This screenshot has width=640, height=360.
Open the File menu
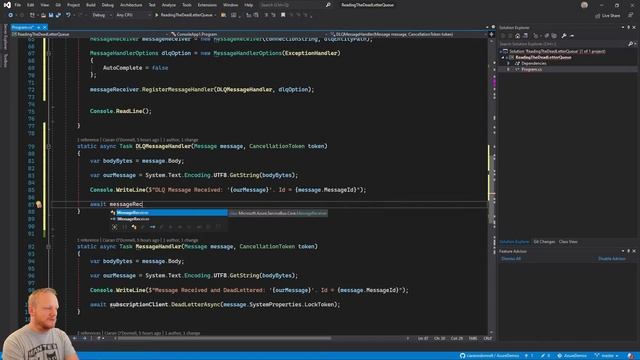click(x=18, y=5)
